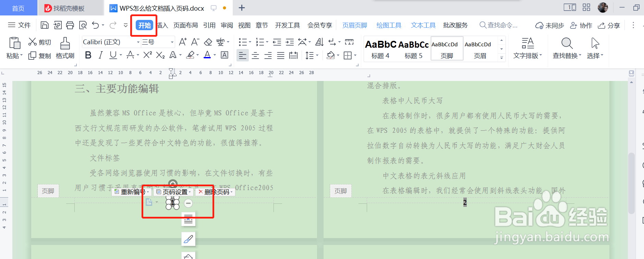Expand the Paste (粘贴) options arrow
The height and width of the screenshot is (259, 644).
(x=21, y=55)
